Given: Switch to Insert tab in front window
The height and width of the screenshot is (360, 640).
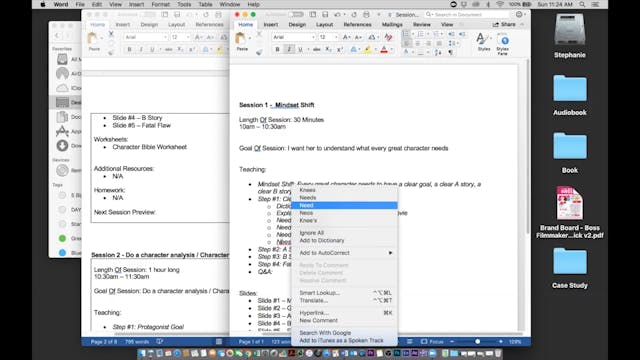Looking at the screenshot, I should (x=271, y=24).
